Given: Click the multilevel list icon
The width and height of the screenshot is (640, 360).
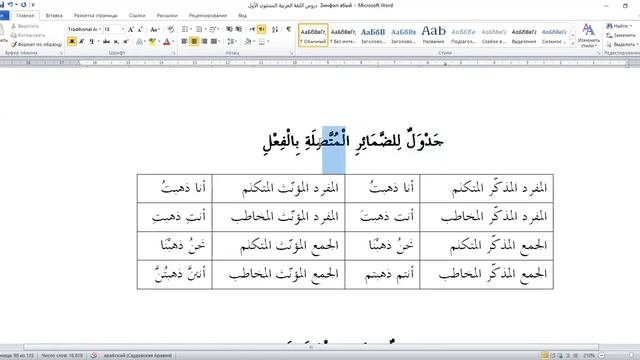Looking at the screenshot, I should (213, 29).
